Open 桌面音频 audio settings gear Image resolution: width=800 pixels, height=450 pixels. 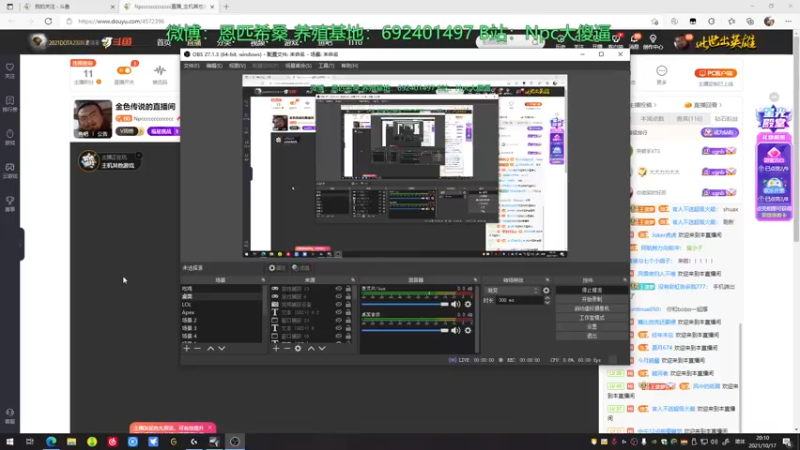click(468, 331)
